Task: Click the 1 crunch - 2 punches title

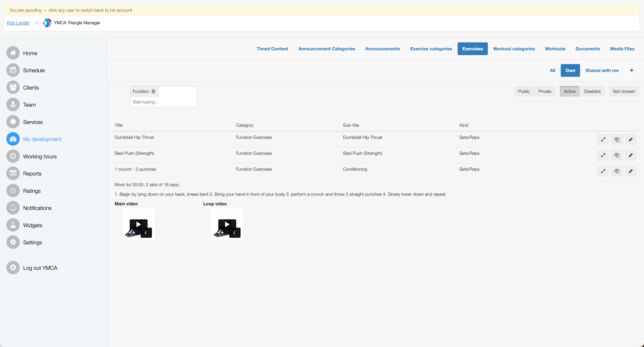Action: (135, 169)
